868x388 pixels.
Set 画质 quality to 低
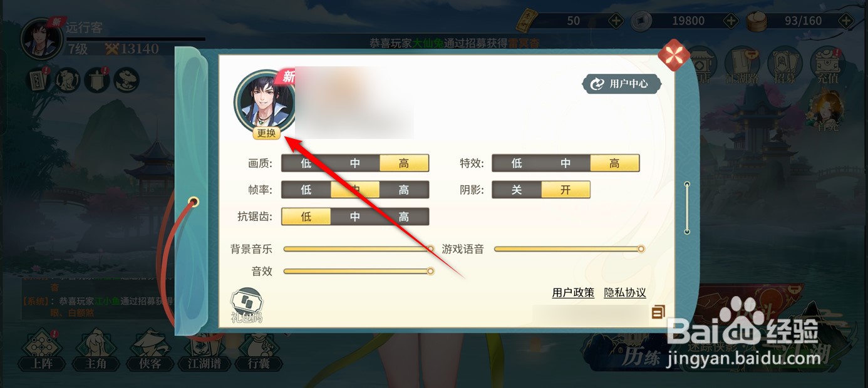click(x=306, y=163)
